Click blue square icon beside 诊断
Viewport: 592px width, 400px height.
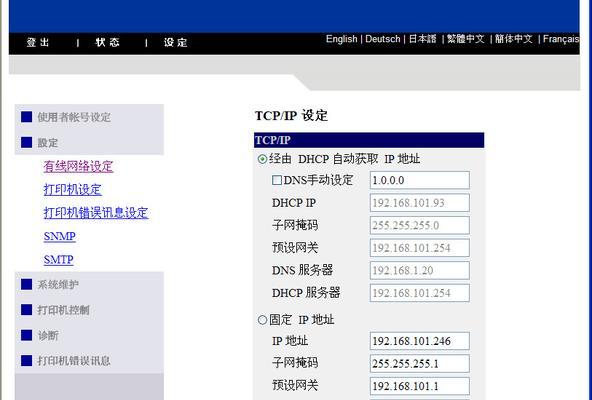pyautogui.click(x=26, y=335)
